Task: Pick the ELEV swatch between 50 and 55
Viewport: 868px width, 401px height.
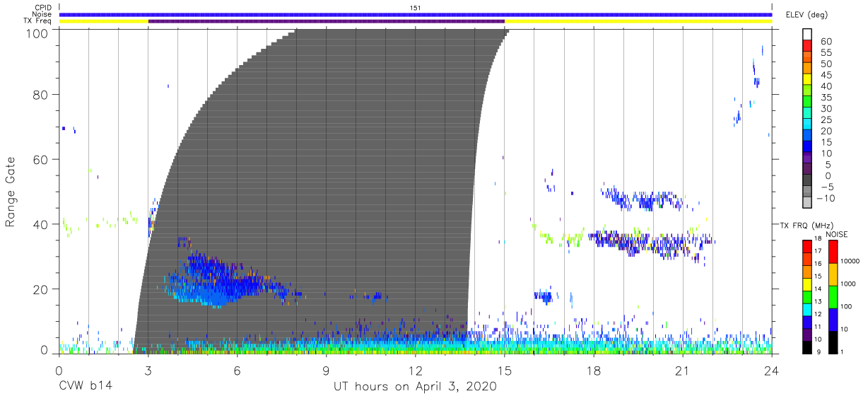Action: pyautogui.click(x=807, y=57)
